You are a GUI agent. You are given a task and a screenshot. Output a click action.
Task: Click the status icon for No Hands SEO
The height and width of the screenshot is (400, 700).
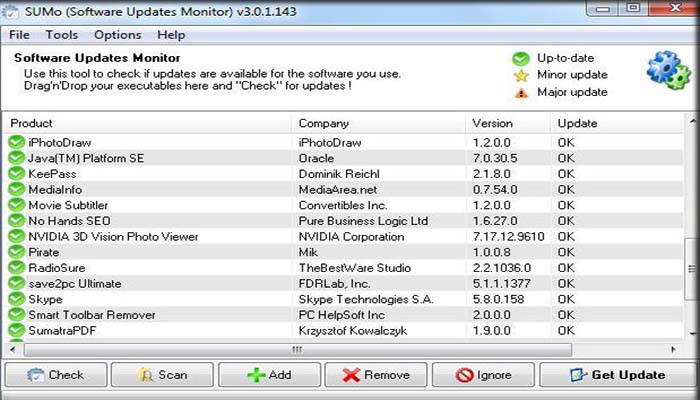click(x=17, y=221)
